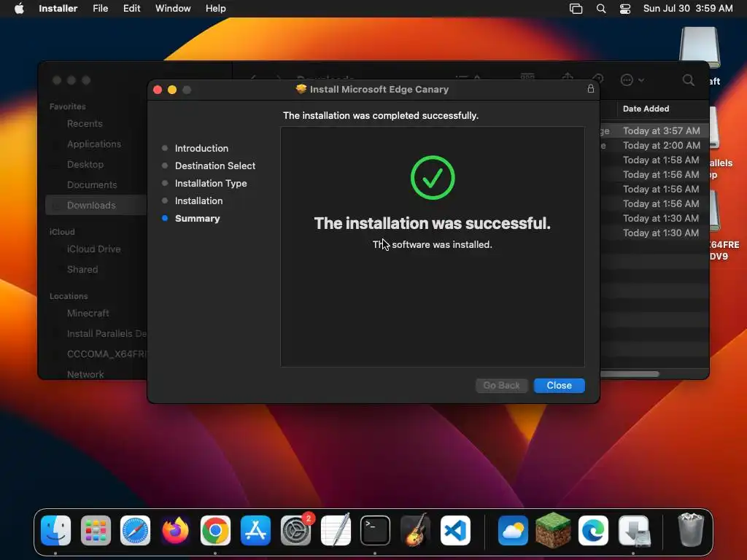Click the green success checkmark
This screenshot has width=747, height=560.
433,178
